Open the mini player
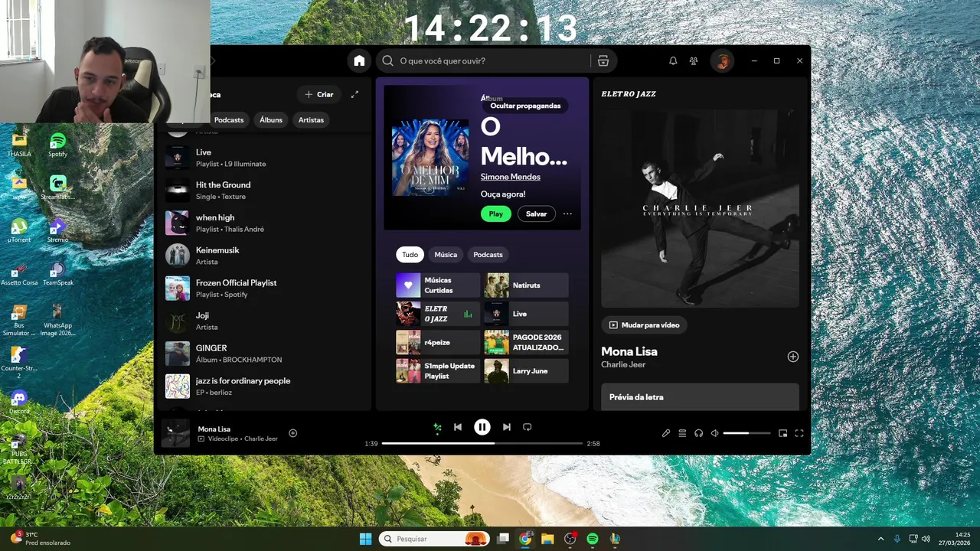Viewport: 980px width, 551px height. 782,433
